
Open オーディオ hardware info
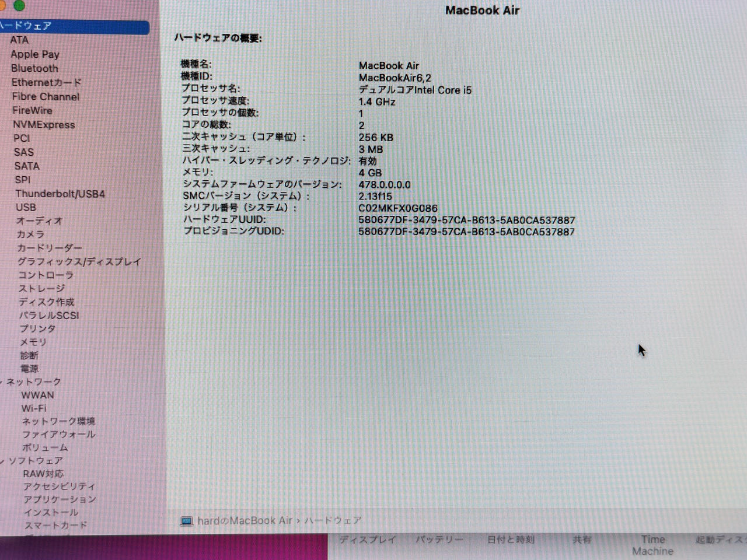(39, 220)
